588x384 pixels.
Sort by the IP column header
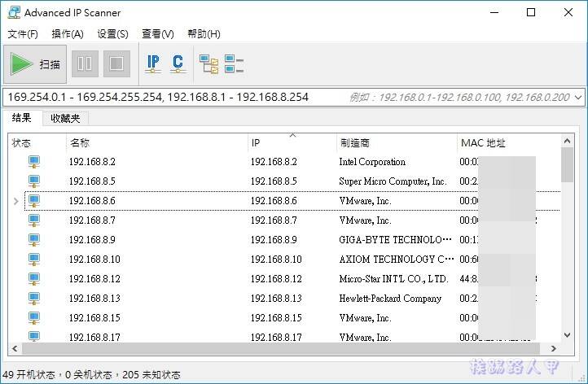click(x=292, y=142)
